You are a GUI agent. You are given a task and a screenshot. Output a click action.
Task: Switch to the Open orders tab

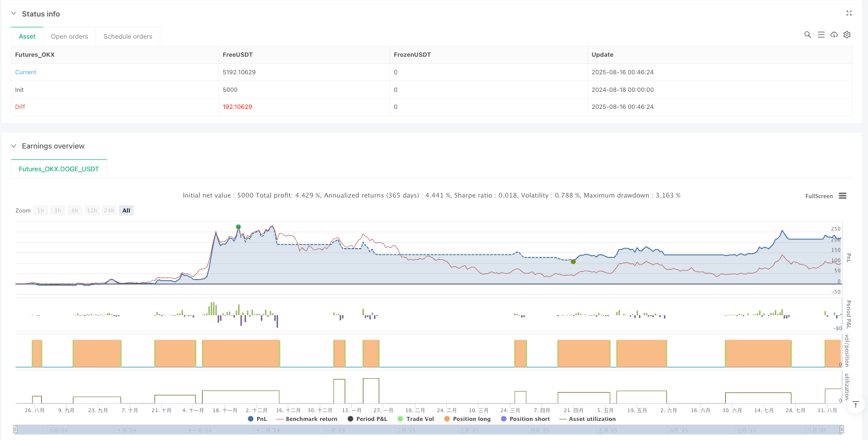[x=70, y=37]
